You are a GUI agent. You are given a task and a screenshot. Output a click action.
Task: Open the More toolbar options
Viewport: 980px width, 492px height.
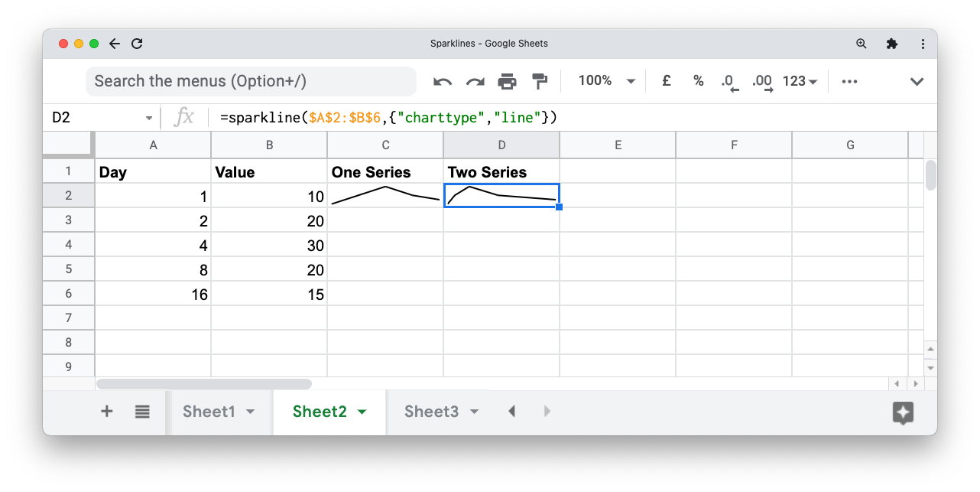[849, 80]
